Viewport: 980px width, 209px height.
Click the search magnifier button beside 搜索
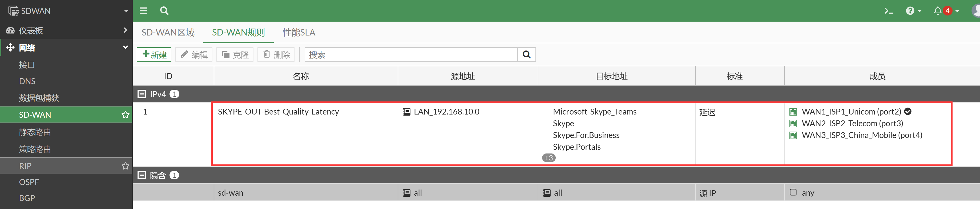(527, 54)
